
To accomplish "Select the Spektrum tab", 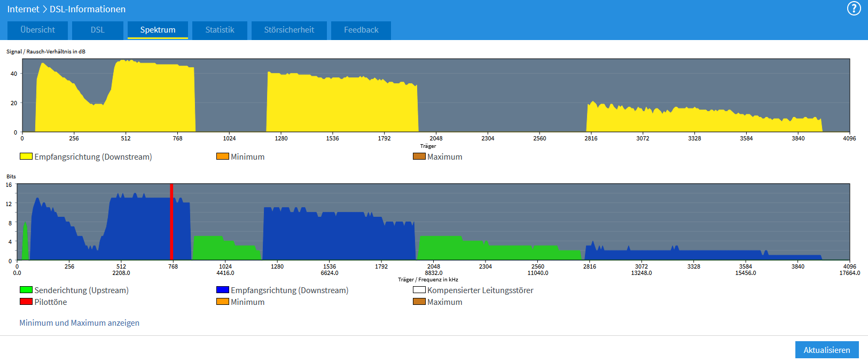I will point(158,30).
